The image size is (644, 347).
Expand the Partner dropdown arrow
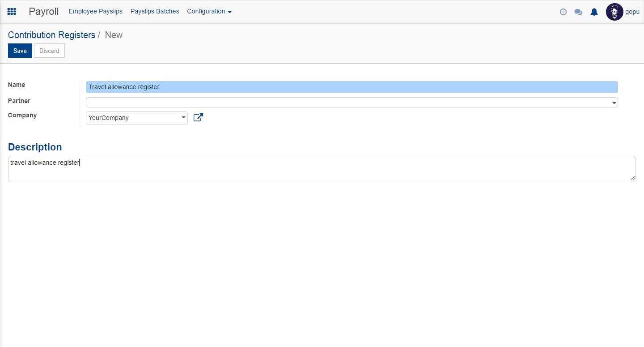point(614,103)
